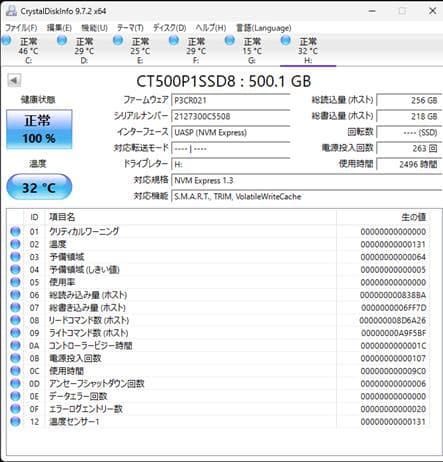This screenshot has width=443, height=462.
Task: Click the interface field UASP (NVM Express)
Action: tap(231, 132)
